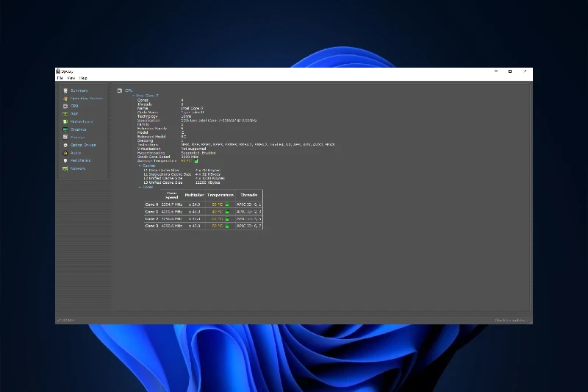Click the Threads column header
The image size is (588, 392).
pos(248,195)
